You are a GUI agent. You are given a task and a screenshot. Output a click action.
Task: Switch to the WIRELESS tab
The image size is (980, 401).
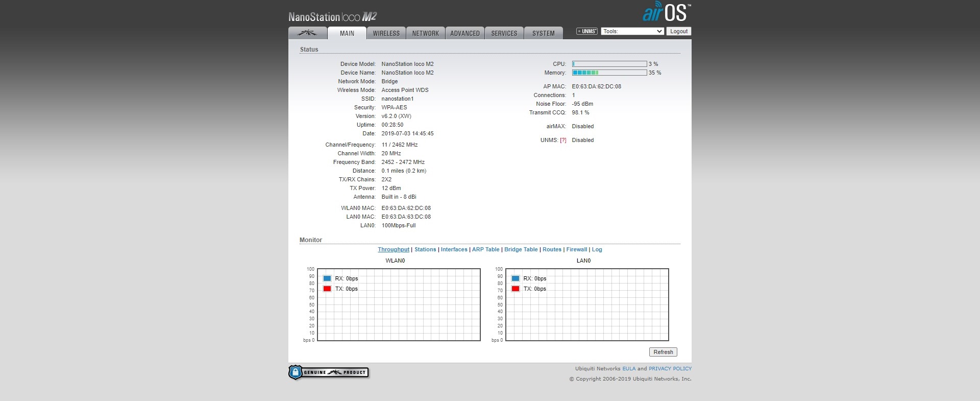pyautogui.click(x=386, y=33)
